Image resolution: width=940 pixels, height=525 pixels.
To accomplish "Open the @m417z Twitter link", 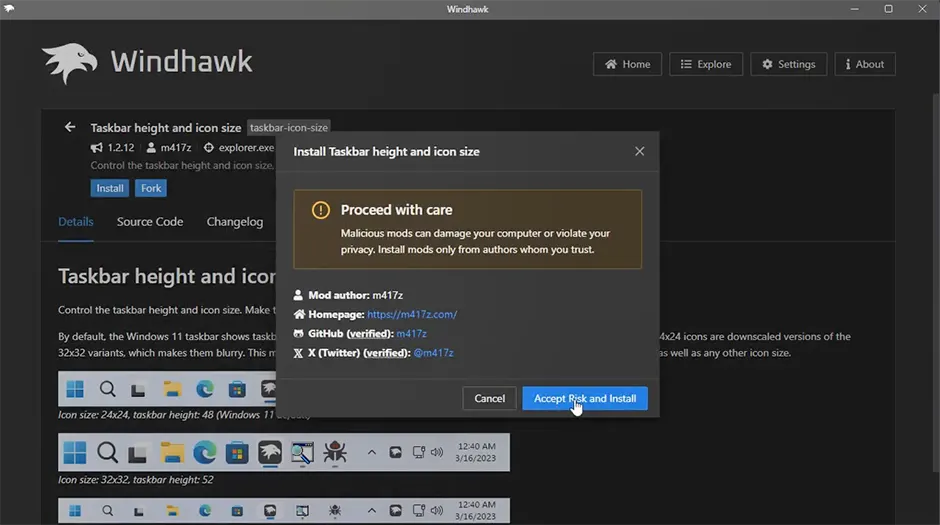I will tap(433, 352).
